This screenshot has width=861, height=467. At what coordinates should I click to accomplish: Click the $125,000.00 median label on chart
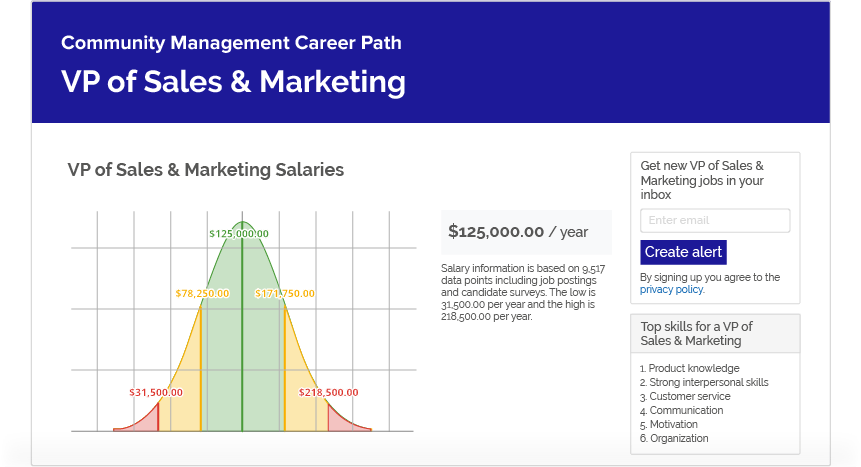click(239, 233)
